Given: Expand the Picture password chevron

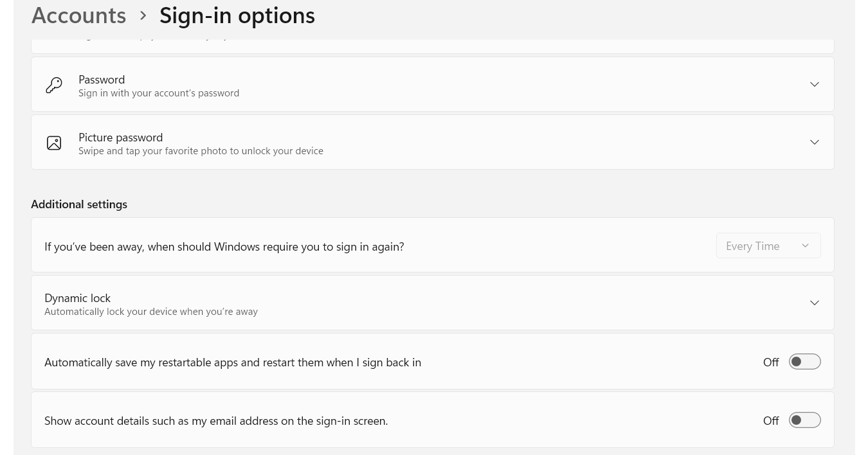Looking at the screenshot, I should click(814, 143).
